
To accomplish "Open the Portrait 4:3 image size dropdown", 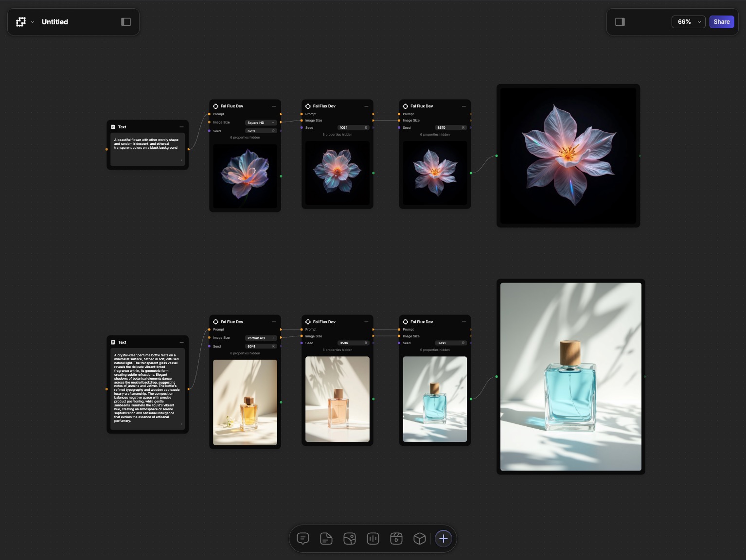I will click(261, 338).
